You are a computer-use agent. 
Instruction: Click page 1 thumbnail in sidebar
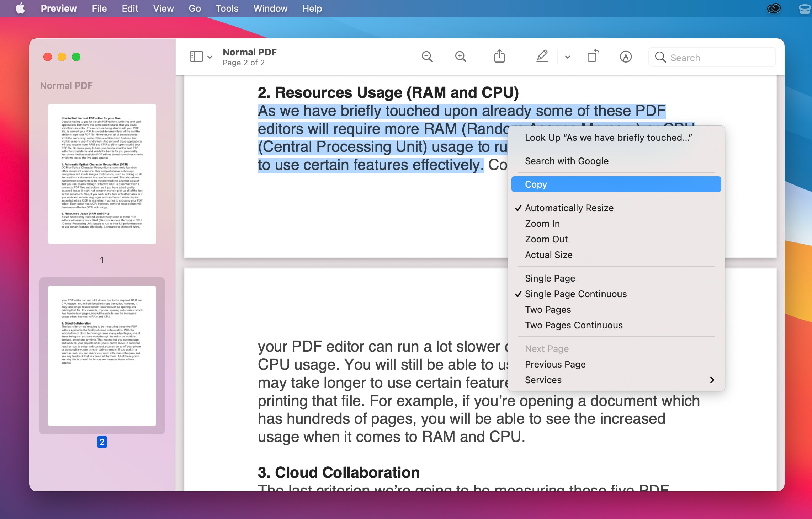pos(102,175)
